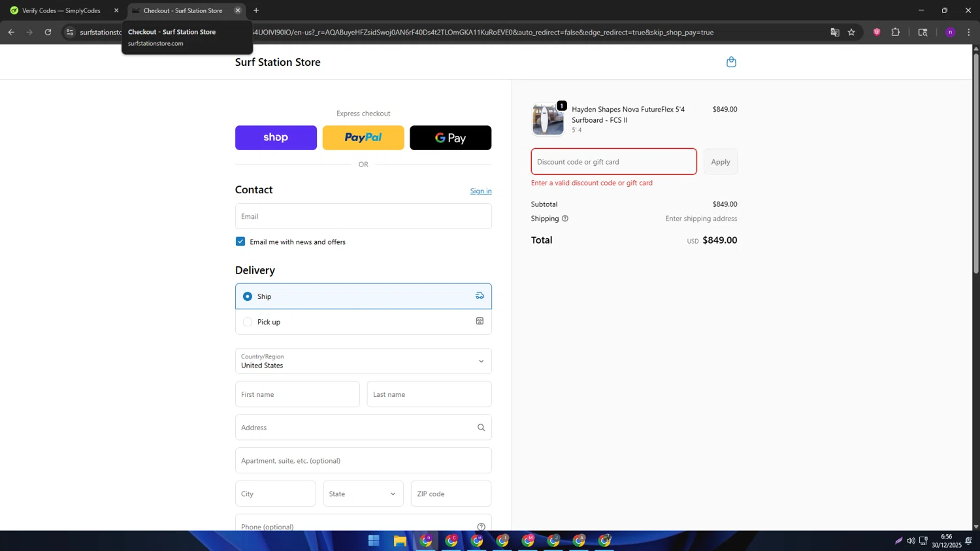The height and width of the screenshot is (551, 980).
Task: Focus the Discount code or gift card field
Action: tap(614, 162)
